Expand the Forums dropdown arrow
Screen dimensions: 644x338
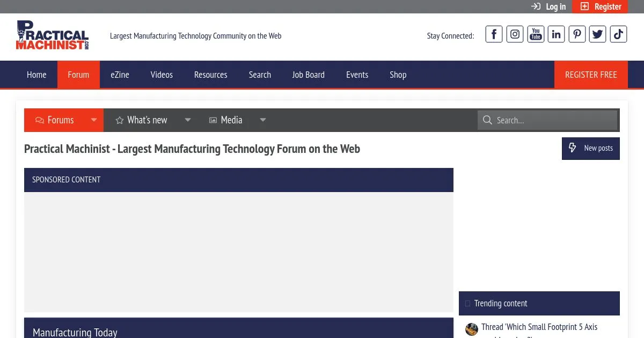pyautogui.click(x=94, y=120)
